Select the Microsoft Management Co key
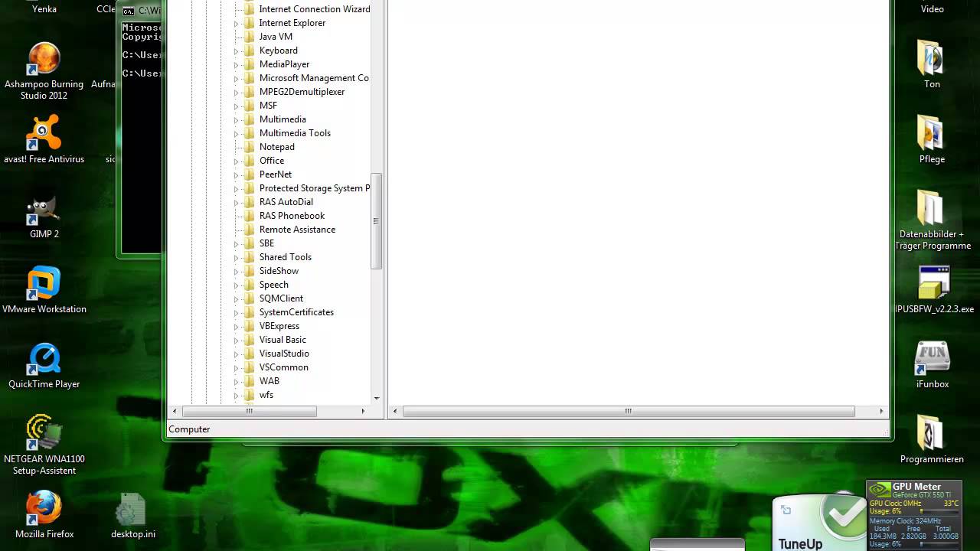 pyautogui.click(x=314, y=78)
